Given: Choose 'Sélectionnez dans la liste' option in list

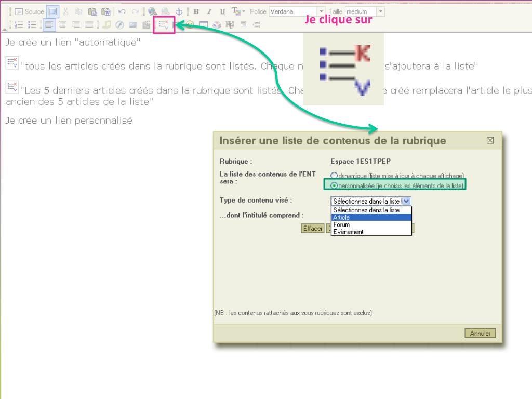Looking at the screenshot, I should (x=371, y=210).
